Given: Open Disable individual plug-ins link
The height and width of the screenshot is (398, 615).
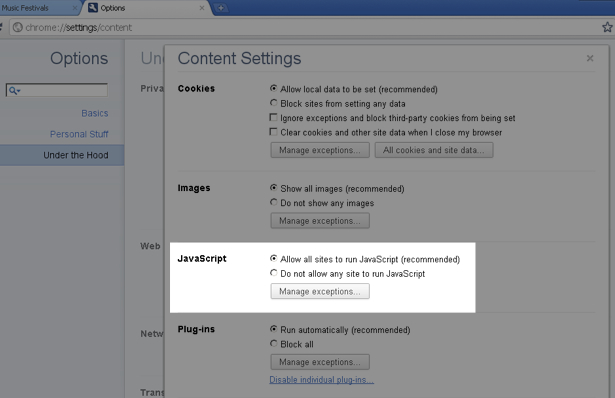Looking at the screenshot, I should (321, 380).
